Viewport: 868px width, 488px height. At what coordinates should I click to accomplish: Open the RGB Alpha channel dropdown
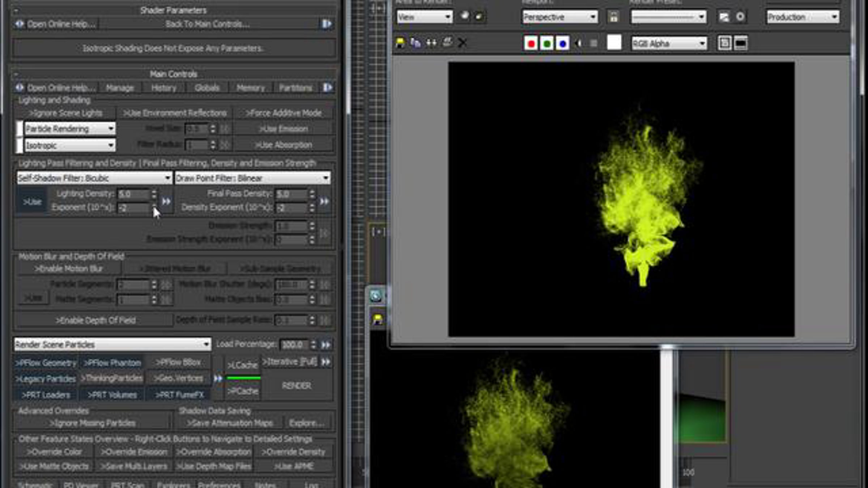(x=669, y=44)
